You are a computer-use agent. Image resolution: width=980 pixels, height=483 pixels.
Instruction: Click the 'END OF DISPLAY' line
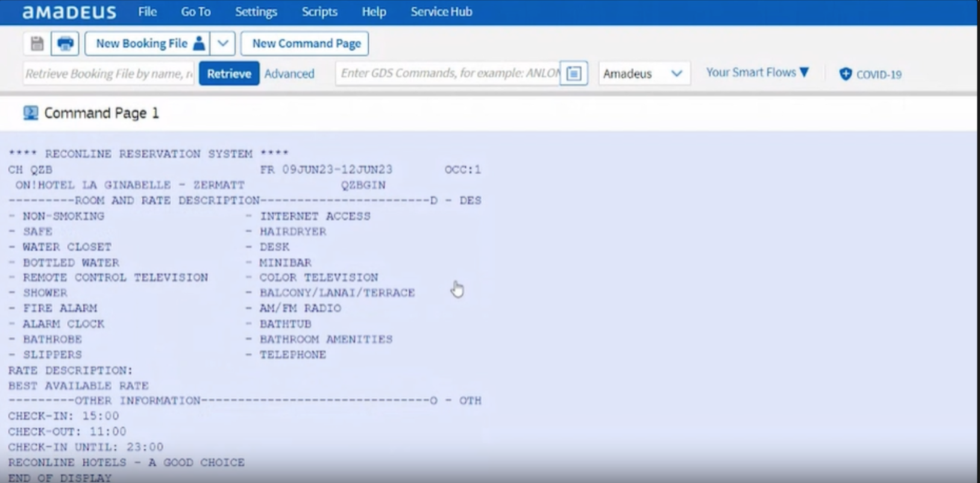pyautogui.click(x=60, y=478)
